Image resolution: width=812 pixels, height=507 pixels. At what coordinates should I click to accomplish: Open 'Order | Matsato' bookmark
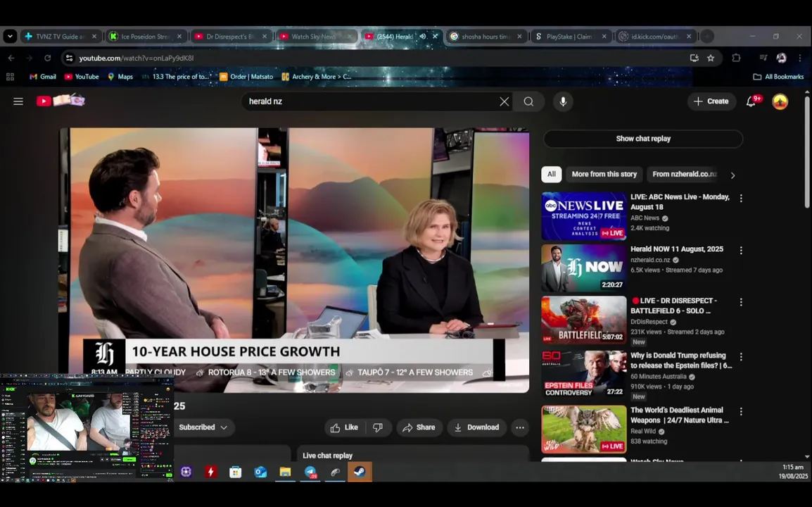[246, 77]
